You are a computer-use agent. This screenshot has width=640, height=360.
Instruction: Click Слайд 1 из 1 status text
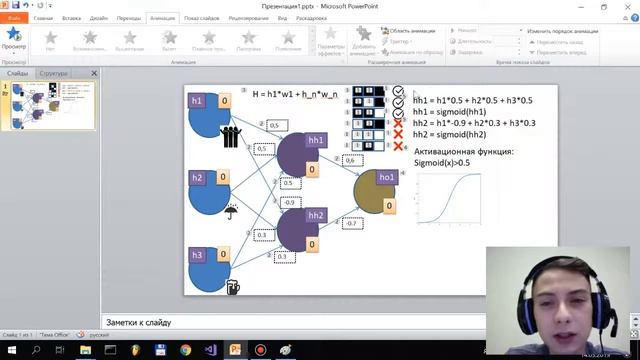17,335
